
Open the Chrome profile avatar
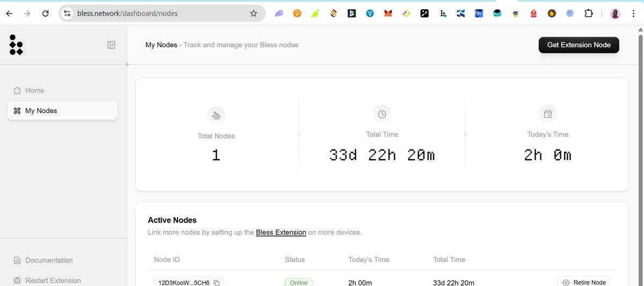pos(615,13)
